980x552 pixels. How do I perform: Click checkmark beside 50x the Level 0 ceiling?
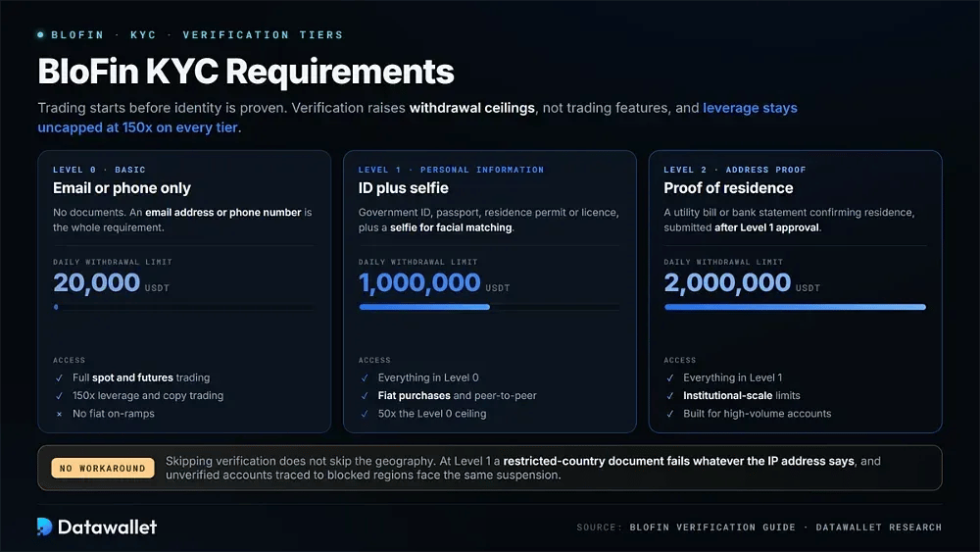pyautogui.click(x=365, y=414)
